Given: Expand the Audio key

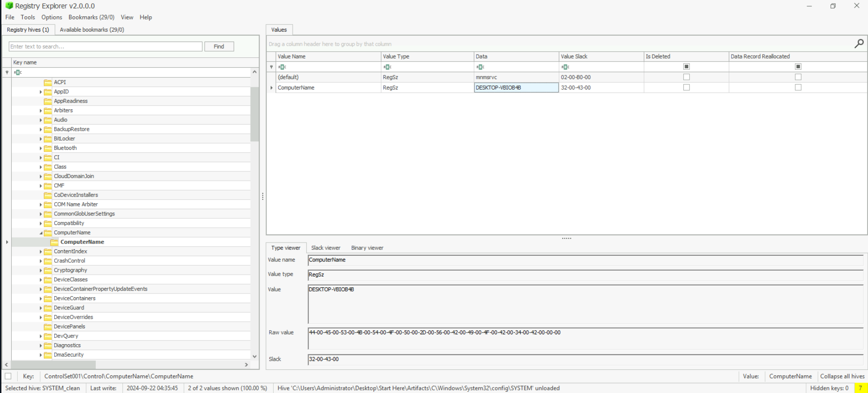Looking at the screenshot, I should [x=41, y=120].
